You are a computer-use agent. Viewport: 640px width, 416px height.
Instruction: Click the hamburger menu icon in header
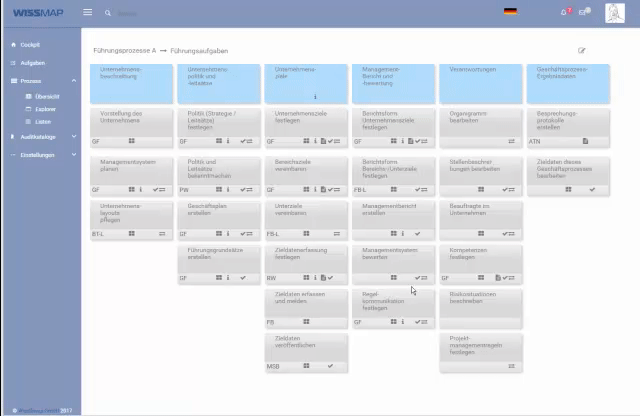pos(88,12)
